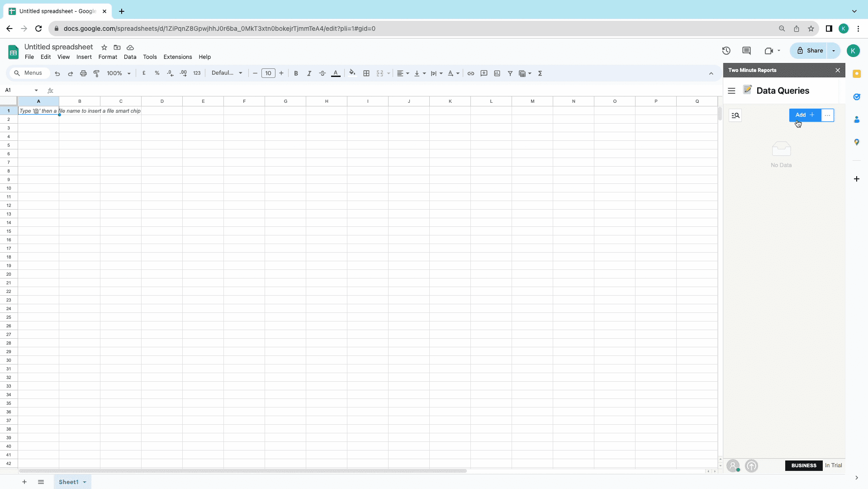Toggle italic formatting
Viewport: 868px width, 489px height.
point(309,73)
